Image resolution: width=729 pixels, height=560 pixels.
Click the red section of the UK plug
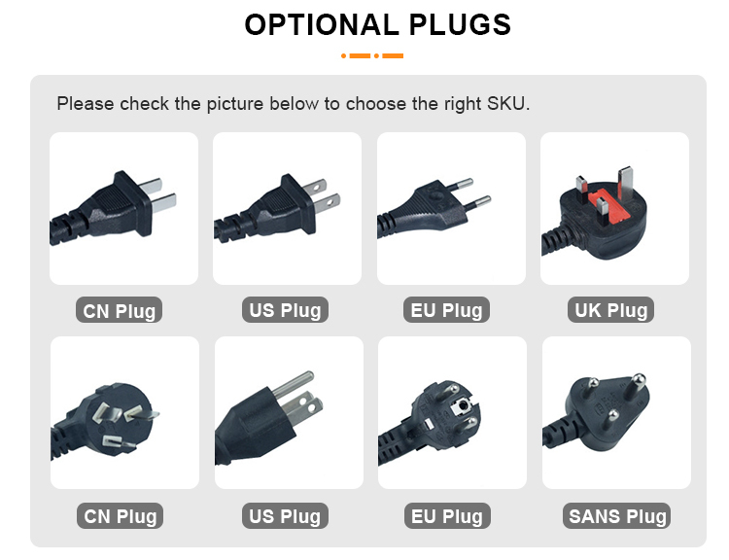607,205
